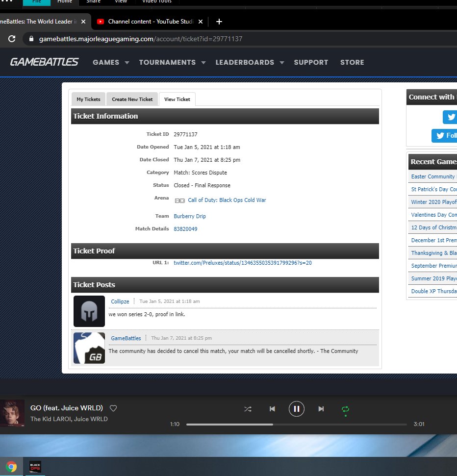
Task: Click the album art thumbnail in the player
Action: pyautogui.click(x=12, y=413)
